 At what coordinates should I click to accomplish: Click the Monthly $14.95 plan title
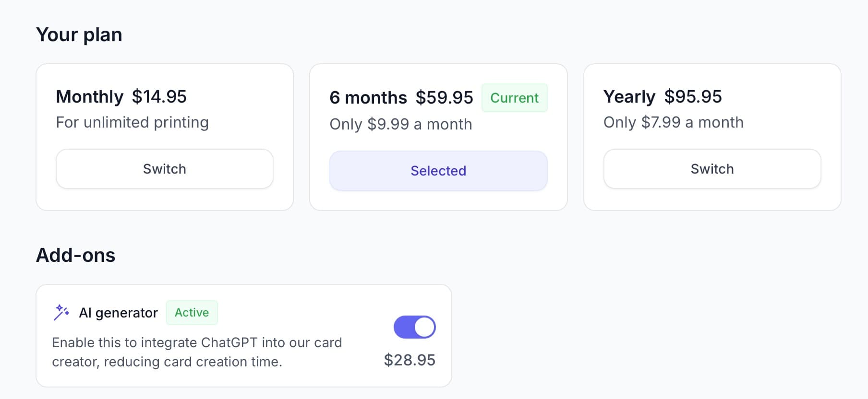click(x=121, y=97)
